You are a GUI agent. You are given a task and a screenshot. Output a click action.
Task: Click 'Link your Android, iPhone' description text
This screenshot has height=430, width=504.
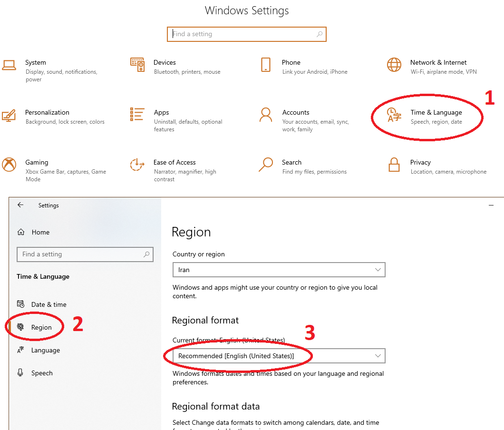coord(315,72)
